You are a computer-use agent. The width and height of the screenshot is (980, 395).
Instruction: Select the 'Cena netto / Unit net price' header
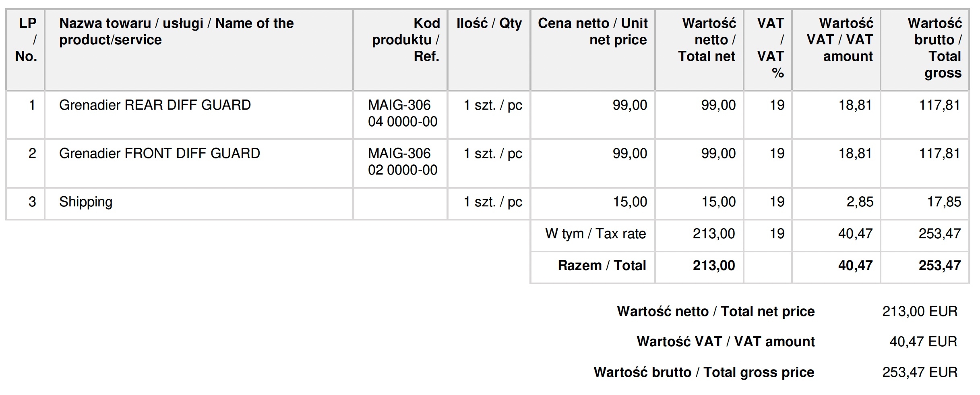point(592,31)
